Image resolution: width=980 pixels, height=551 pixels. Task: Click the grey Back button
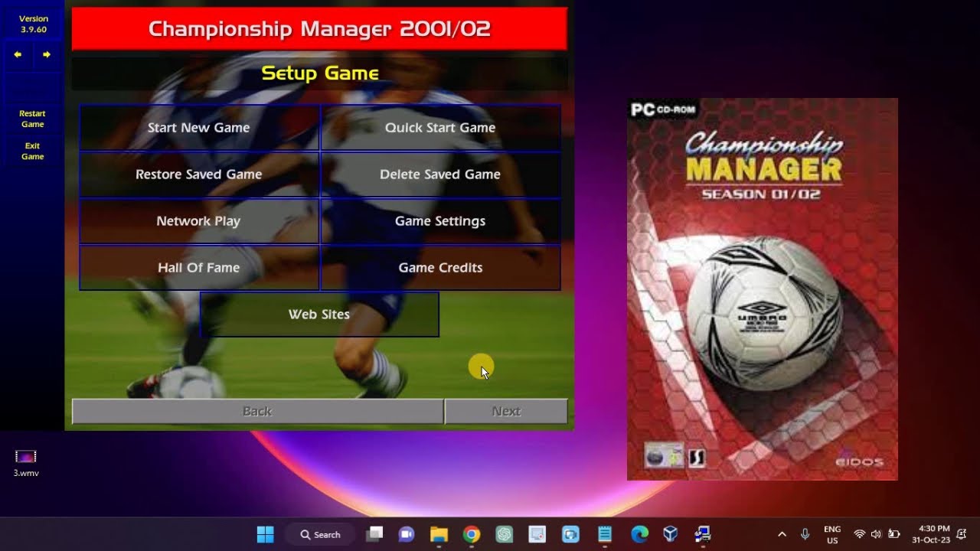point(257,411)
